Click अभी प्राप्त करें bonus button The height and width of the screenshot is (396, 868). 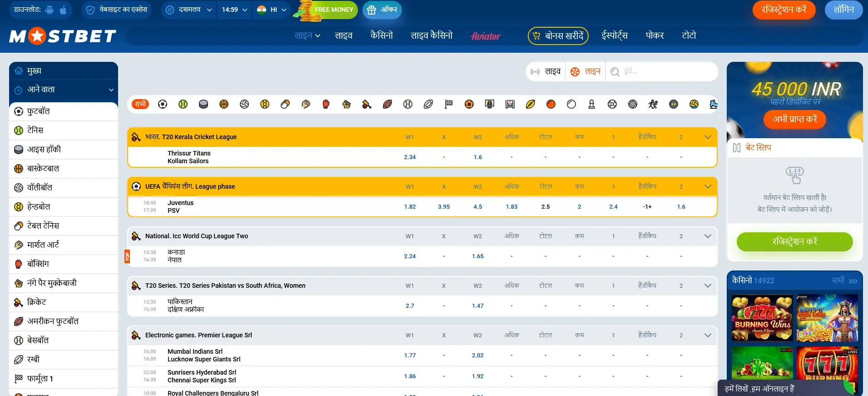tap(795, 119)
